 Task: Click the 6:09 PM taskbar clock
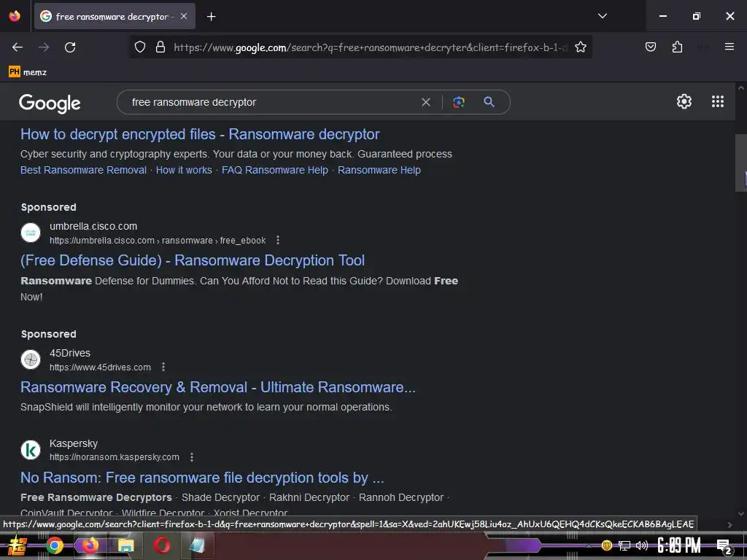pyautogui.click(x=679, y=545)
